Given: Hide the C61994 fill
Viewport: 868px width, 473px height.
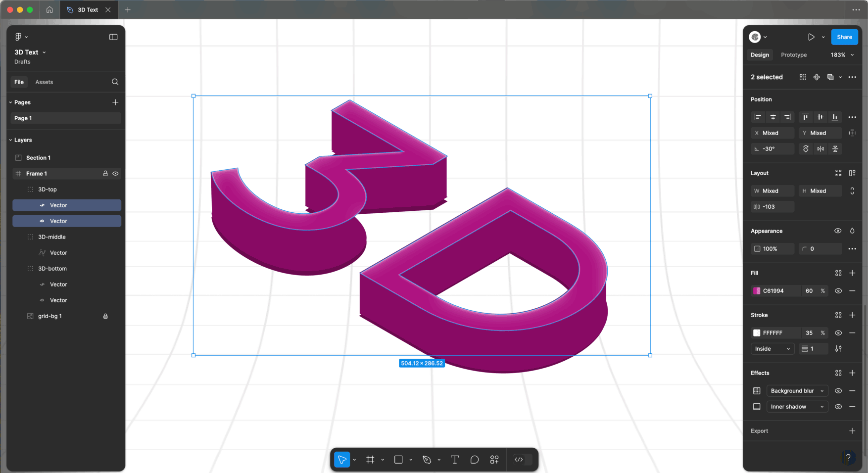Looking at the screenshot, I should click(x=838, y=291).
